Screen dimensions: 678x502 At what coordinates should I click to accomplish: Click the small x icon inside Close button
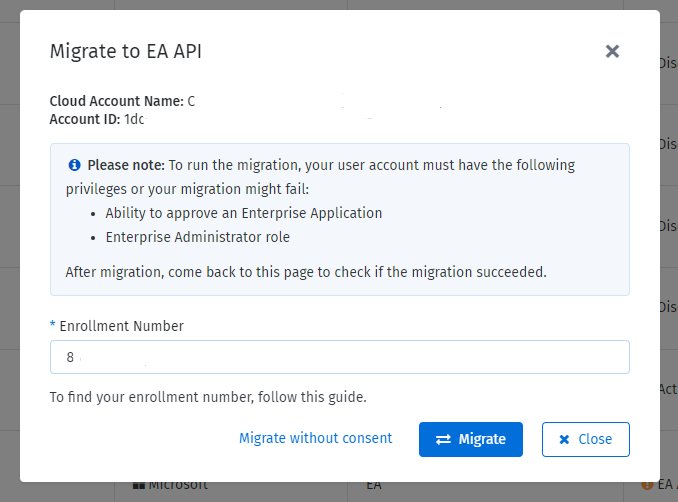click(565, 439)
